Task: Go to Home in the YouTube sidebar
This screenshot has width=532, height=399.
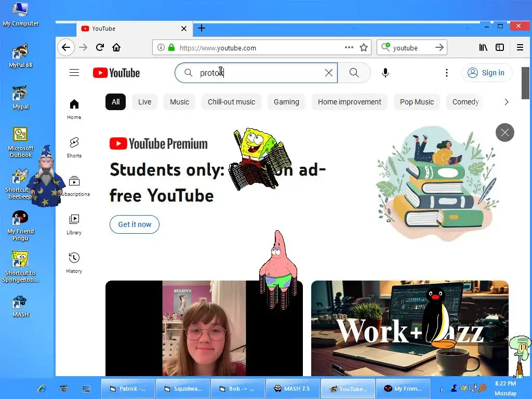Action: [74, 109]
